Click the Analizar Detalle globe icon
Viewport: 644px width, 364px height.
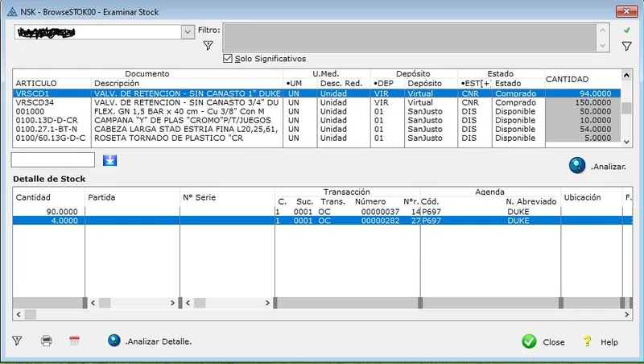click(114, 340)
